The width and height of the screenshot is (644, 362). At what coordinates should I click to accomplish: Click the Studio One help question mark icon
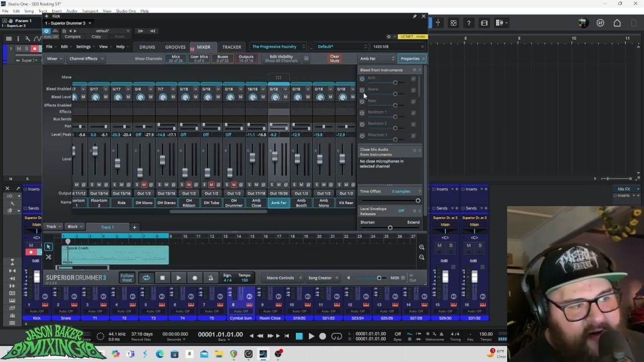coord(468,23)
